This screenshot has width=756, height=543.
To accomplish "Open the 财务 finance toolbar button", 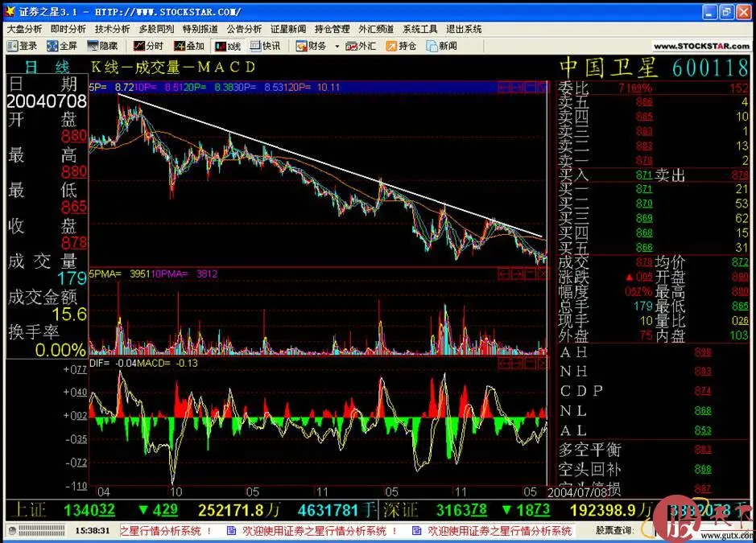I will point(312,46).
